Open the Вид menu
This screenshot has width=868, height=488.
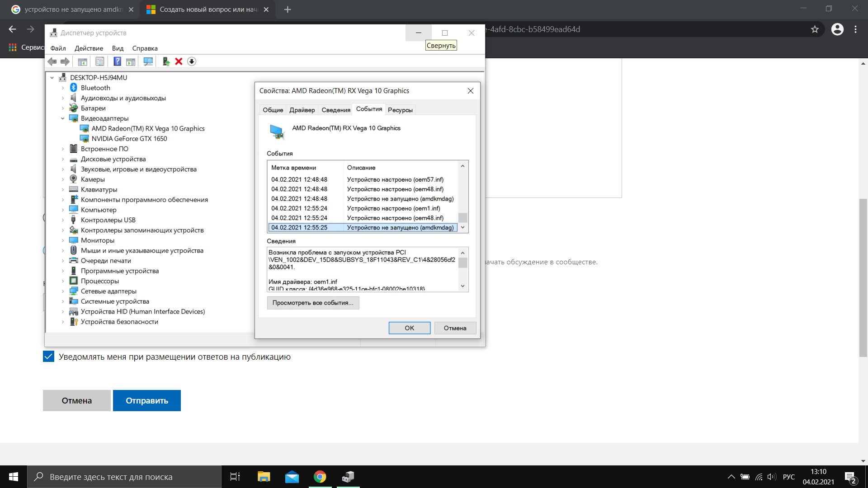click(x=118, y=48)
